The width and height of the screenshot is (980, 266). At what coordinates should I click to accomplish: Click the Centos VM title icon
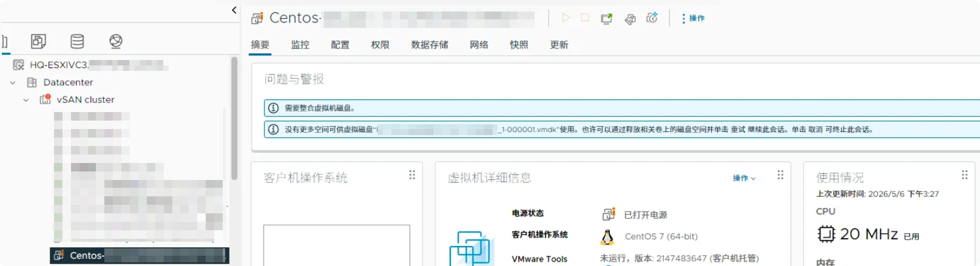257,18
